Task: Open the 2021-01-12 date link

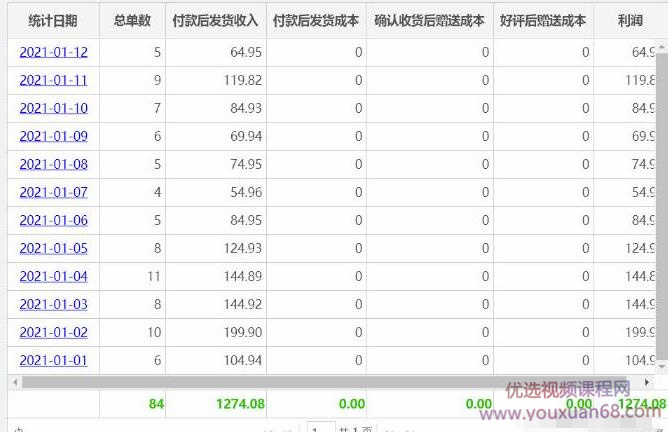Action: point(53,52)
